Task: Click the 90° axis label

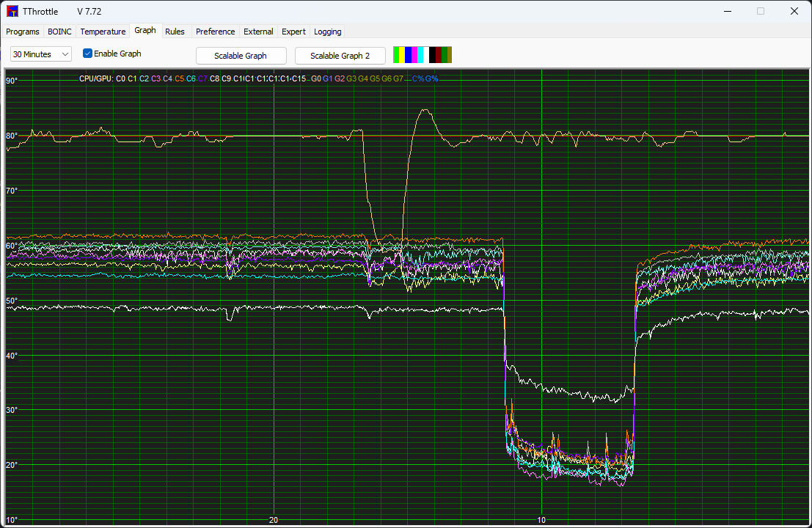Action: pos(12,81)
